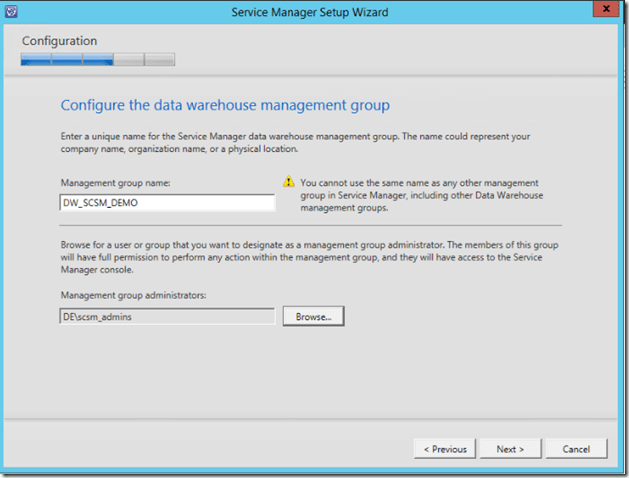Go back with the Previous button
This screenshot has width=629, height=478.
click(x=444, y=449)
